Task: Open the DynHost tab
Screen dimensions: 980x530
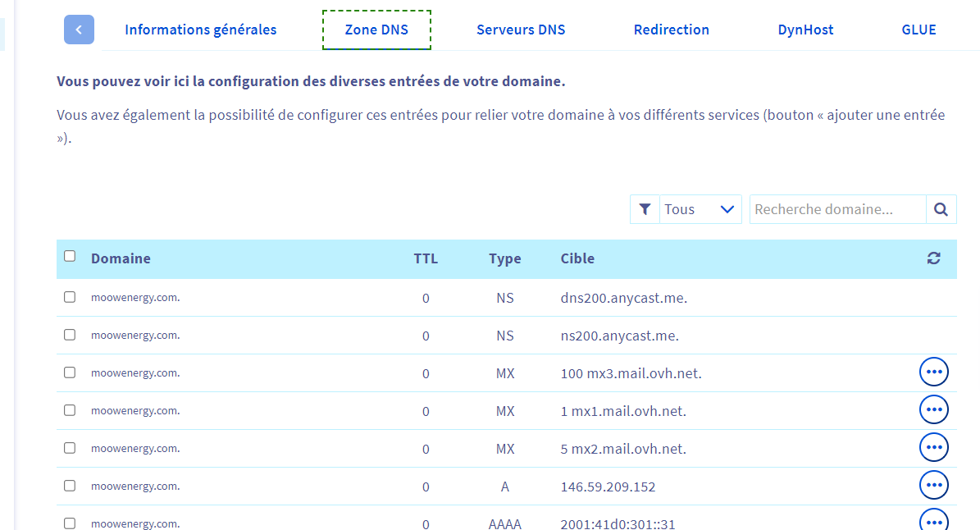Action: tap(805, 30)
